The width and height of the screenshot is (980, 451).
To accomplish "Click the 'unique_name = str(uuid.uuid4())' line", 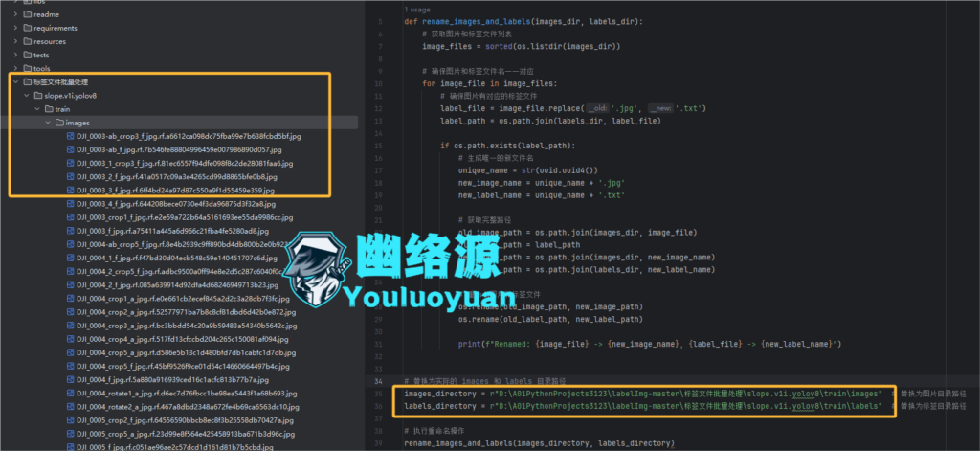I will click(528, 170).
